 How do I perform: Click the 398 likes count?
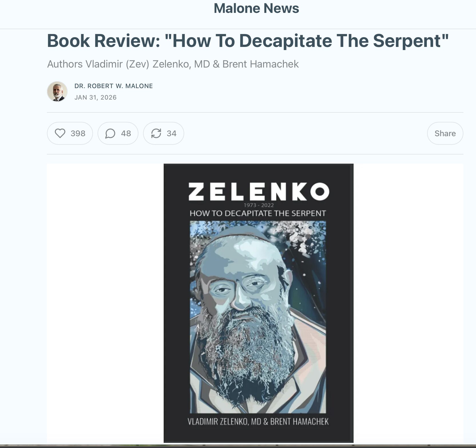(x=78, y=133)
